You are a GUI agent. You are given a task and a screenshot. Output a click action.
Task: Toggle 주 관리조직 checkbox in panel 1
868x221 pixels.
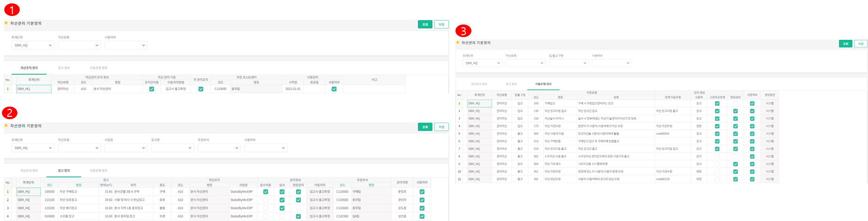tap(201, 89)
